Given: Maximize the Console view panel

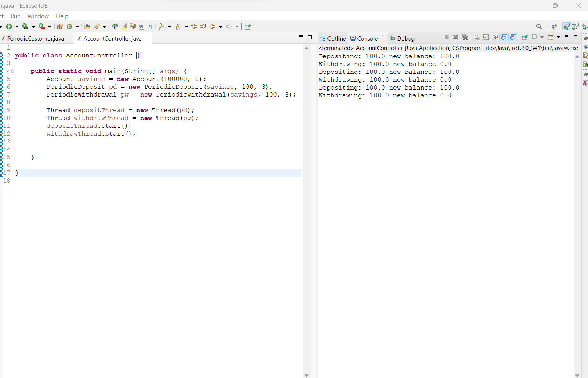Looking at the screenshot, I should (575, 37).
